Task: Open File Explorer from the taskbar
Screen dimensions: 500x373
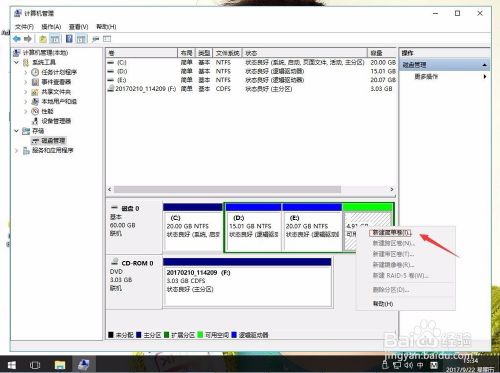Action: [x=60, y=365]
